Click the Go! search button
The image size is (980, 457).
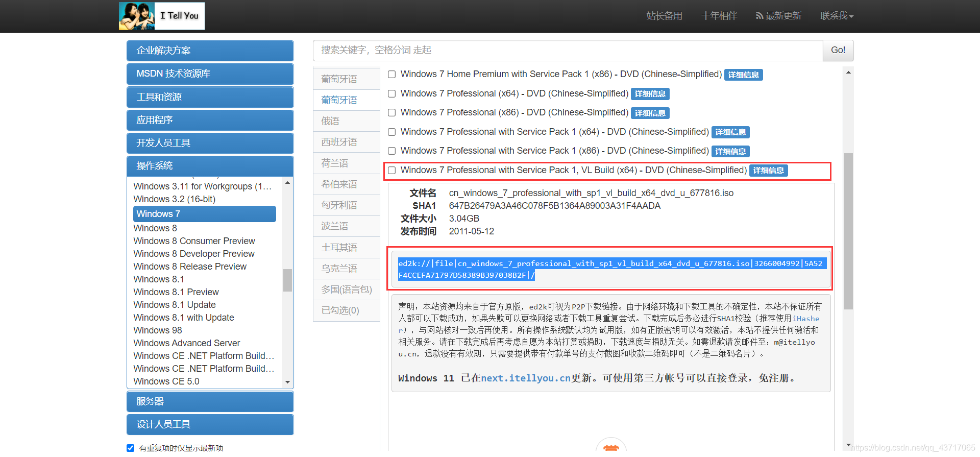(838, 50)
